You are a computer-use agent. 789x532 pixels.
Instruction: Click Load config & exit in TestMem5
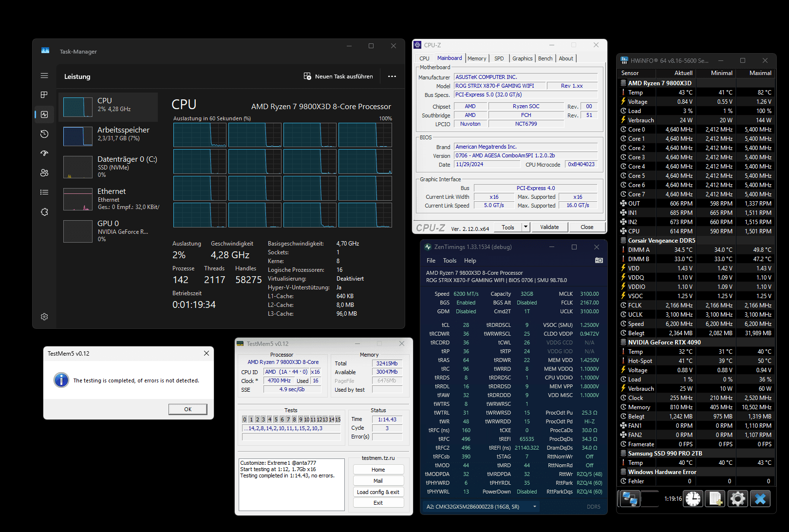[x=378, y=492]
